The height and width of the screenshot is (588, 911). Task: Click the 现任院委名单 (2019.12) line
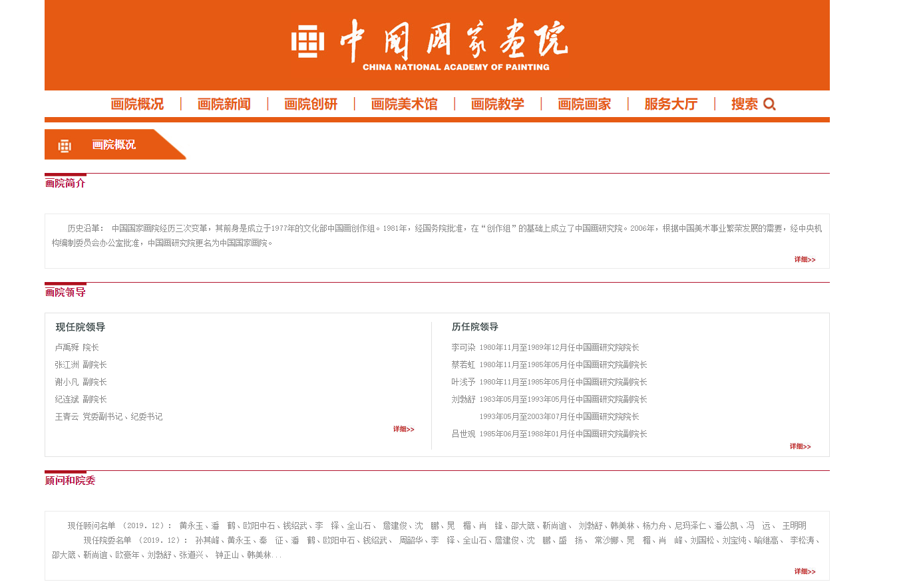point(437,547)
